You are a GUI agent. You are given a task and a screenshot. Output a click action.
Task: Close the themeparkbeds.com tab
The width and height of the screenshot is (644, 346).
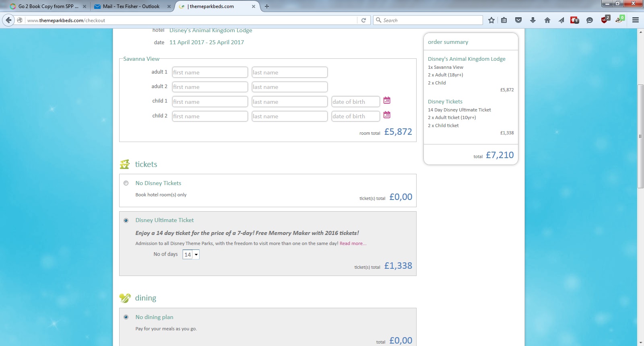point(254,6)
